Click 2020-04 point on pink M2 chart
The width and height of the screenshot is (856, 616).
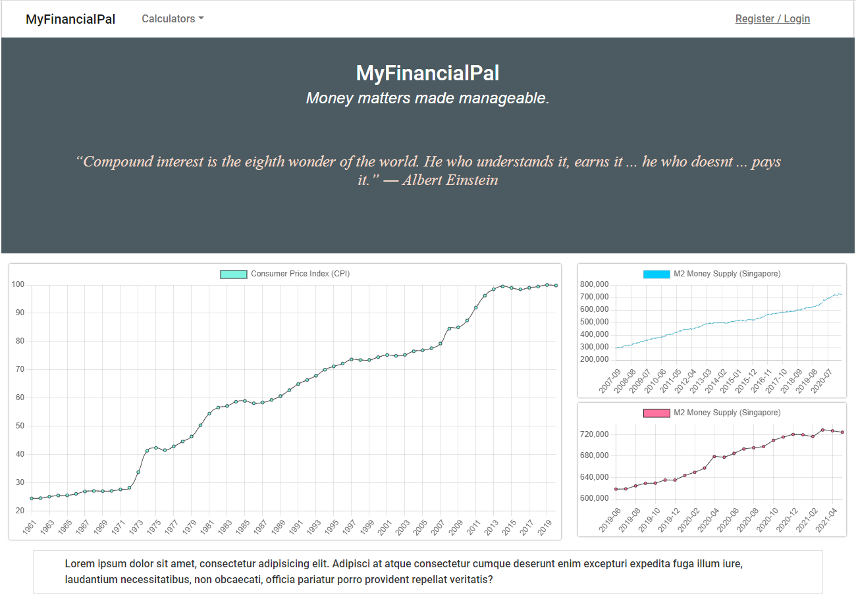click(714, 456)
